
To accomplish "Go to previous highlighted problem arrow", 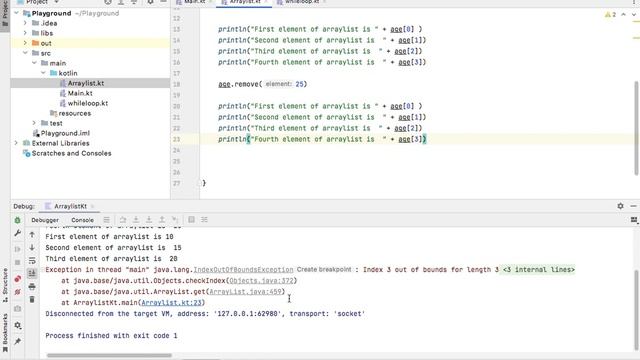I will [623, 15].
